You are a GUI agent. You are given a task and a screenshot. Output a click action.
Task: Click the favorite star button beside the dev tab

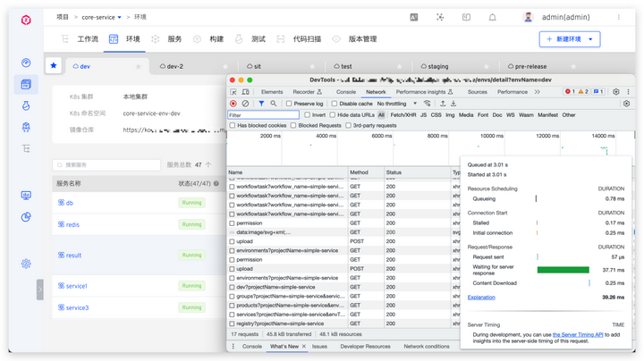(139, 66)
